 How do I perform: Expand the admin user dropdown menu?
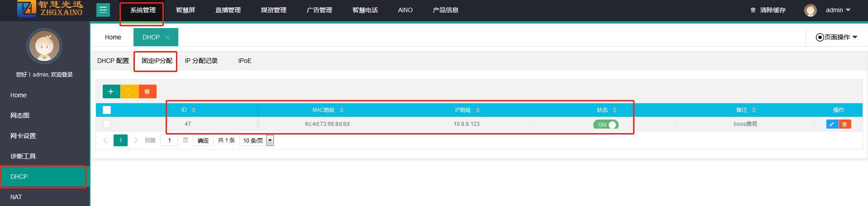click(x=838, y=10)
